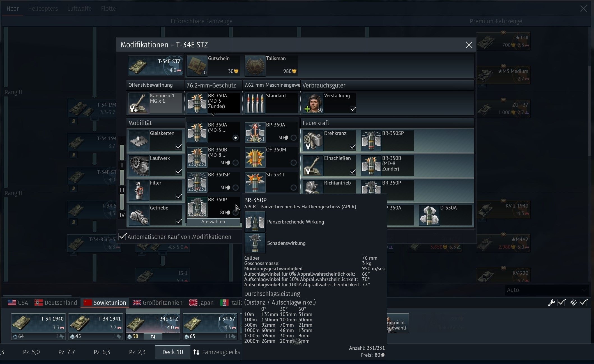This screenshot has width=594, height=364.
Task: Click the BP-350A HEAT shell icon
Action: 255,132
